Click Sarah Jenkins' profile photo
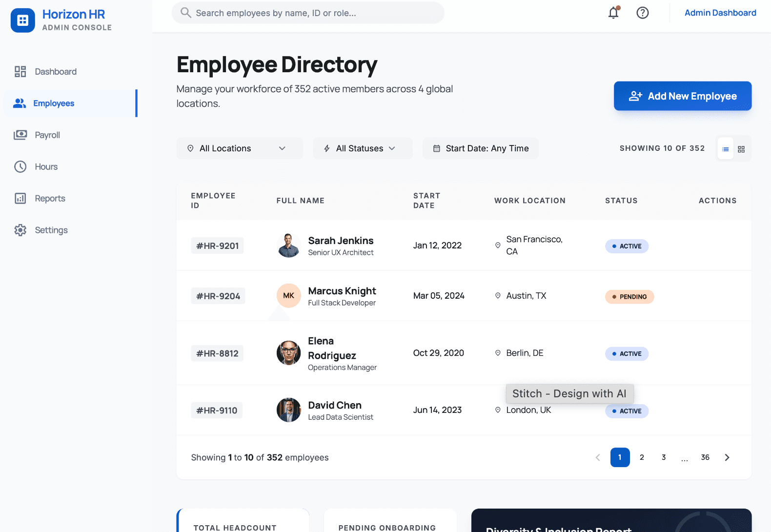The image size is (771, 532). pyautogui.click(x=288, y=246)
